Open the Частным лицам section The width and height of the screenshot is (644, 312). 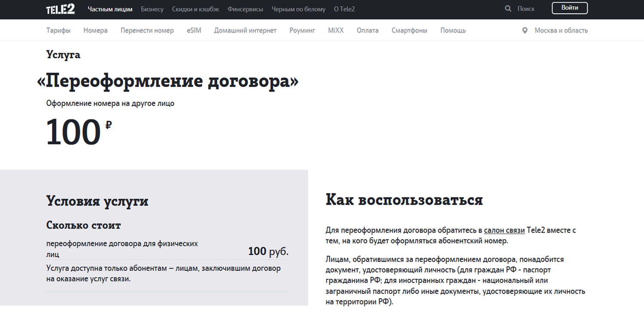[110, 9]
